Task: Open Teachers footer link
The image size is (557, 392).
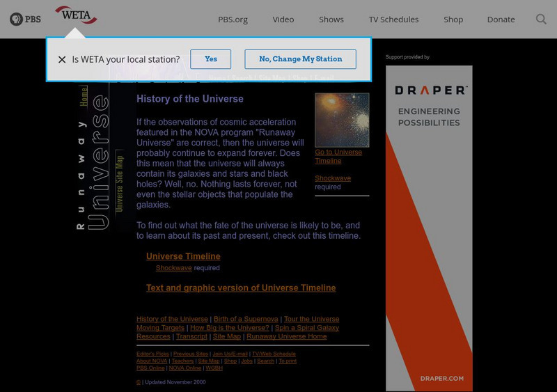Action: (x=182, y=361)
